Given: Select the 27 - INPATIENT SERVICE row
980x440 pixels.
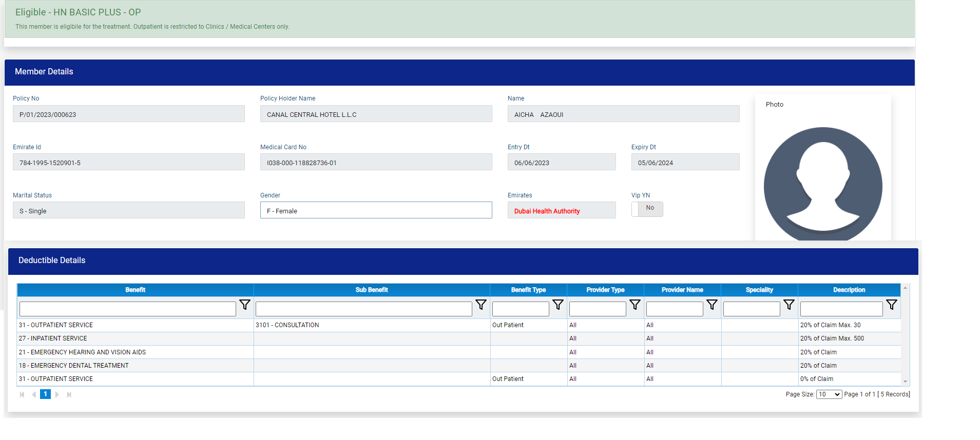Looking at the screenshot, I should 136,338.
